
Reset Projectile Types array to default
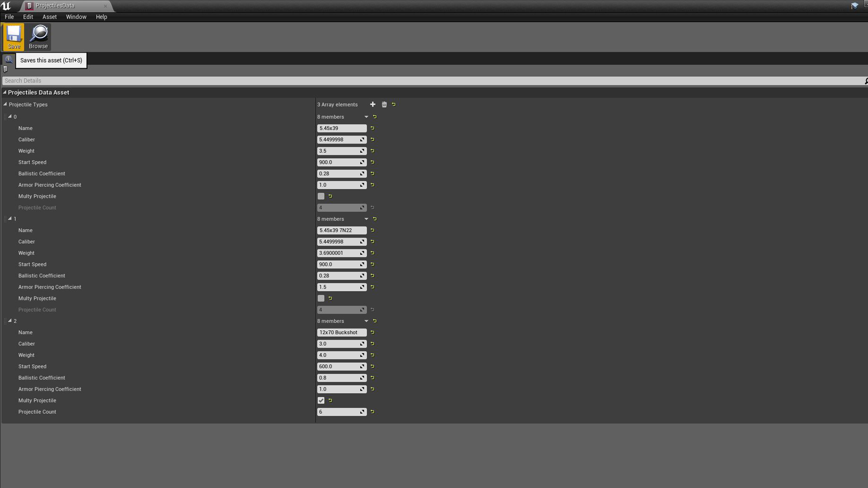(393, 104)
